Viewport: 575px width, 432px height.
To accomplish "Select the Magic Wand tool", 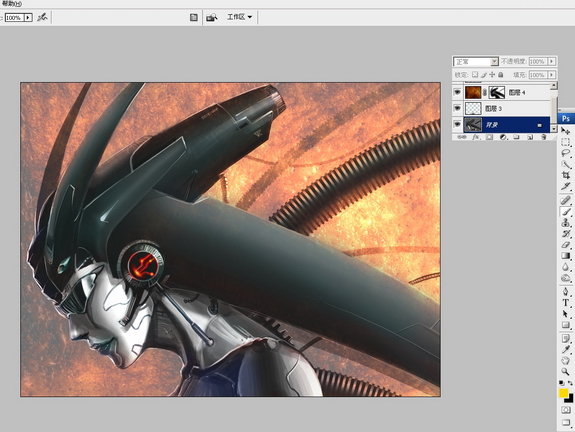I will 565,164.
